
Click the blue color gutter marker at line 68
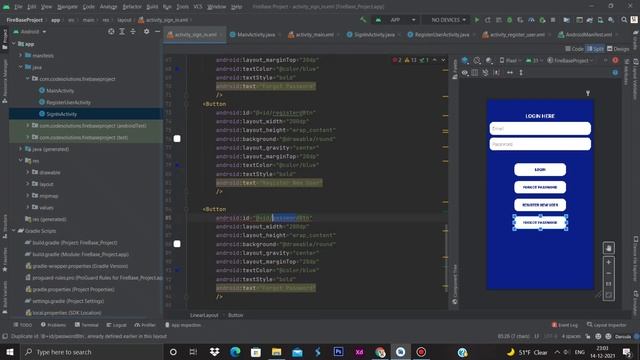pyautogui.click(x=178, y=69)
